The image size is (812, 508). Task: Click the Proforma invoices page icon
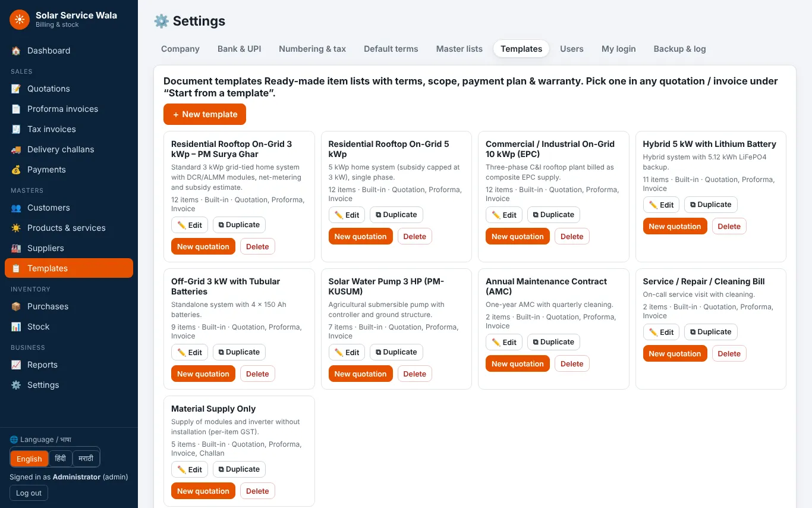click(x=16, y=109)
